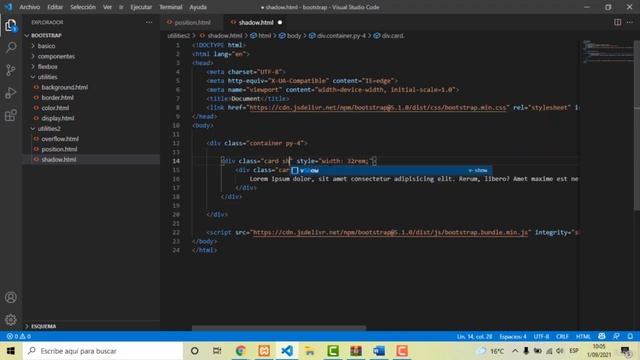Open Google Chrome from taskbar
Viewport: 640px width, 360px height.
(241, 351)
